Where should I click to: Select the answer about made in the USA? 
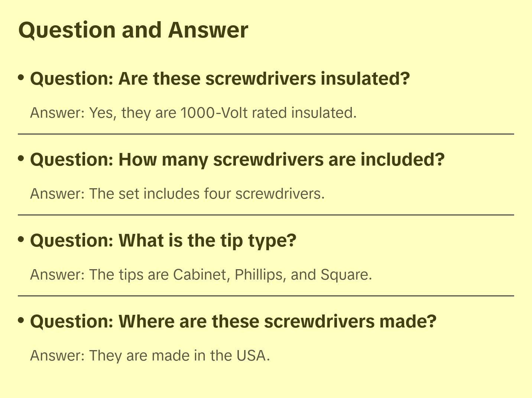pyautogui.click(x=150, y=356)
